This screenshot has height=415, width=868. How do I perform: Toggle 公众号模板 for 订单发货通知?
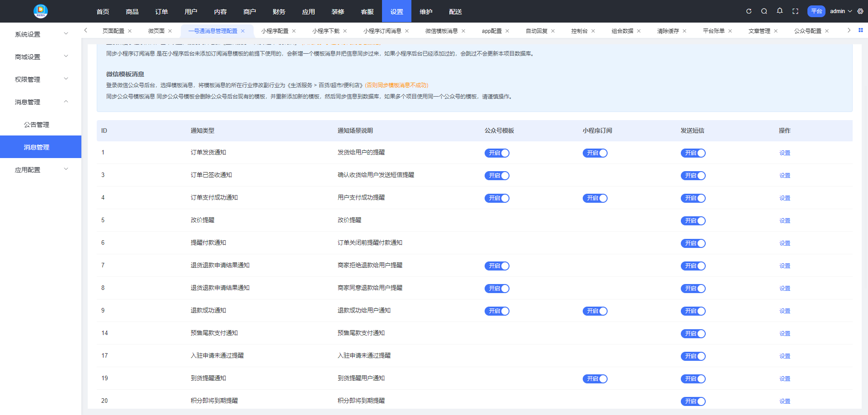point(497,153)
